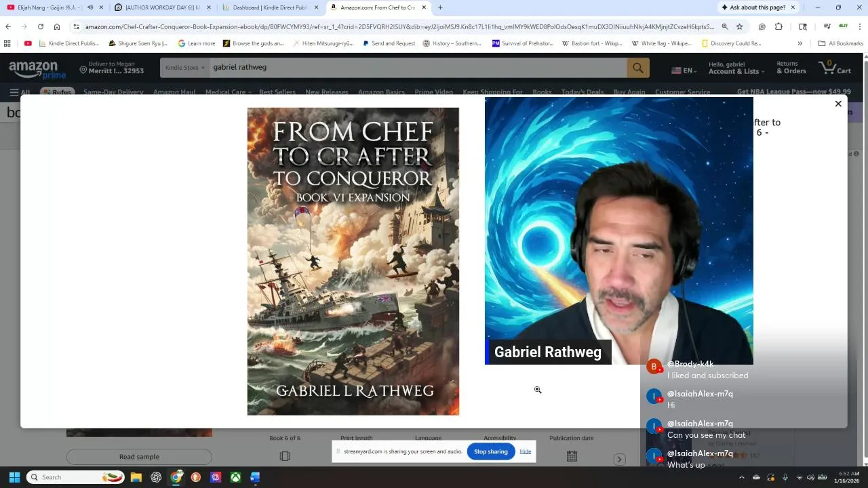The height and width of the screenshot is (488, 868).
Task: Open the apps grid in bookmarks bar
Action: pos(7,43)
